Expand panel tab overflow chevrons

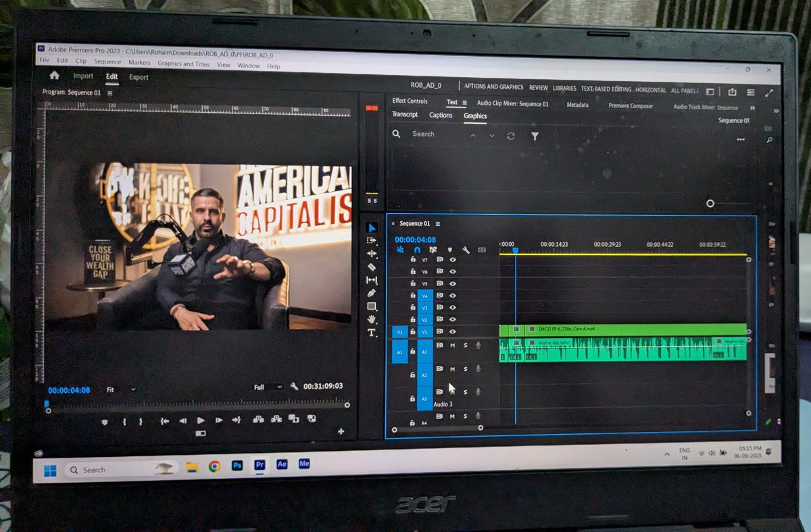752,107
